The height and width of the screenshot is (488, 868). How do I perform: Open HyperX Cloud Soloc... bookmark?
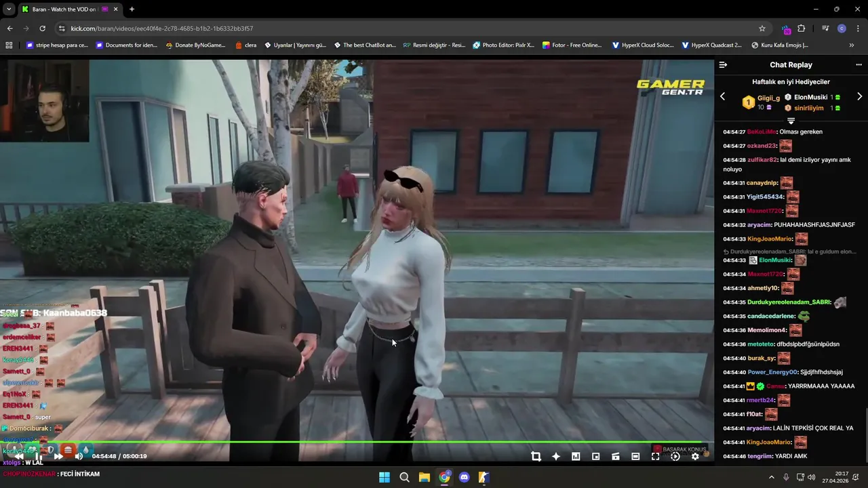(643, 45)
